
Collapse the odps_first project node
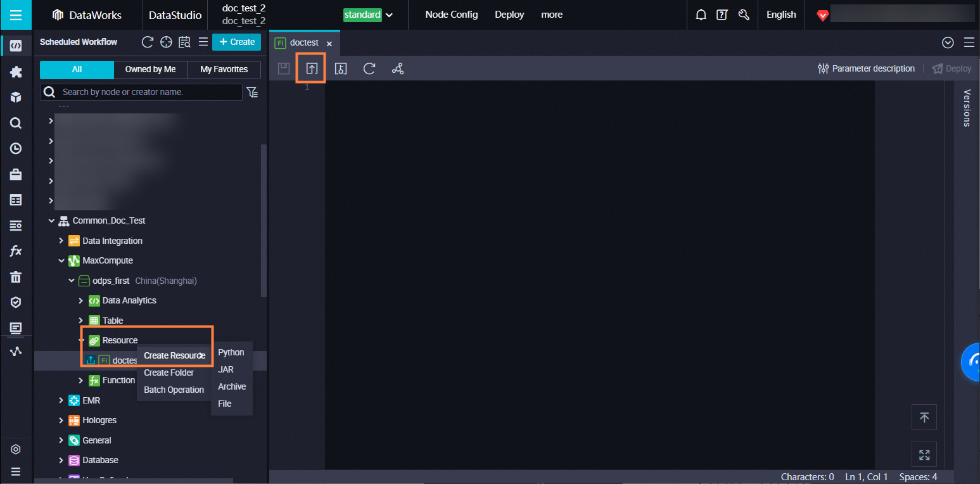click(x=72, y=281)
